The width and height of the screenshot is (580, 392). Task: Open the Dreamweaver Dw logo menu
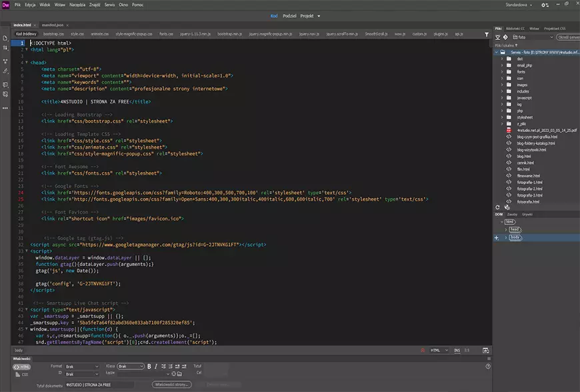pyautogui.click(x=5, y=5)
